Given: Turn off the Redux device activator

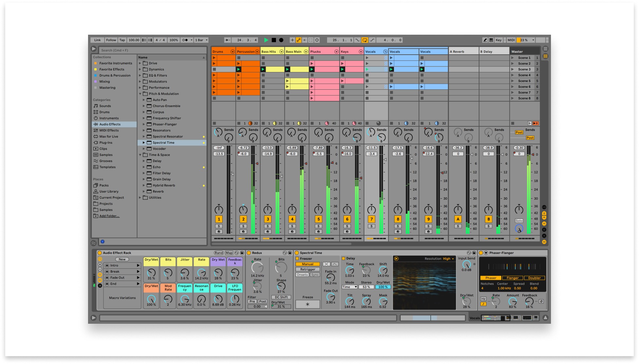Looking at the screenshot, I should point(249,253).
